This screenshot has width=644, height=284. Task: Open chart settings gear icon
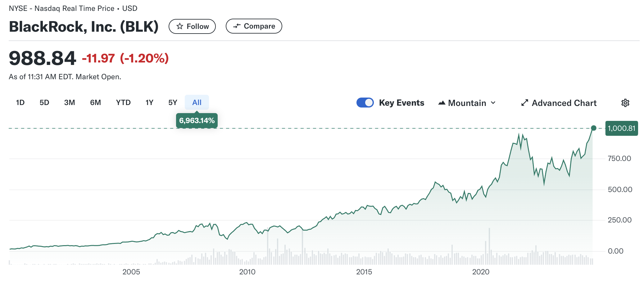click(x=625, y=103)
